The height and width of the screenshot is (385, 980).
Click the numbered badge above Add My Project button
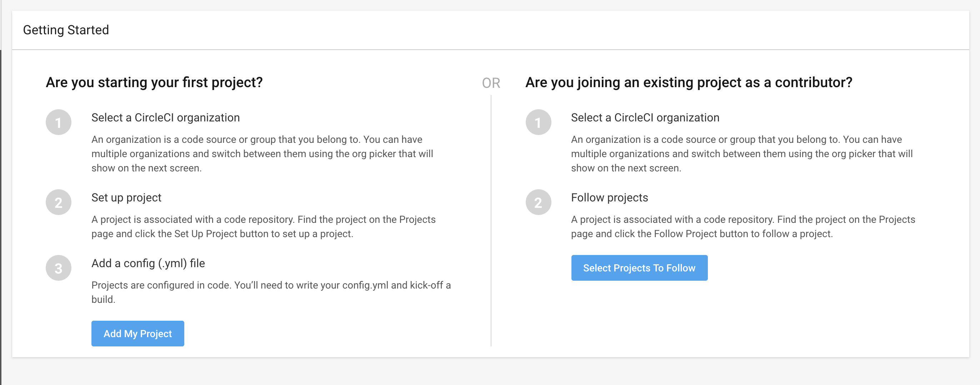pos(58,268)
